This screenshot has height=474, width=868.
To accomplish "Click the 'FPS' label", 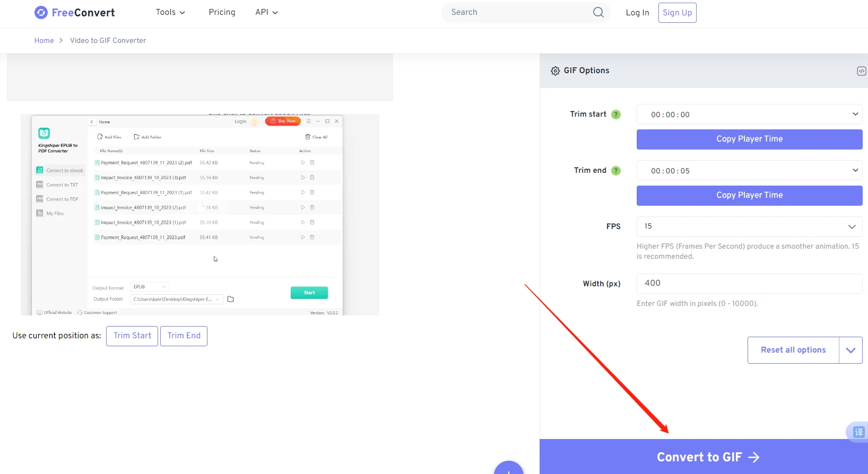I will (x=613, y=226).
